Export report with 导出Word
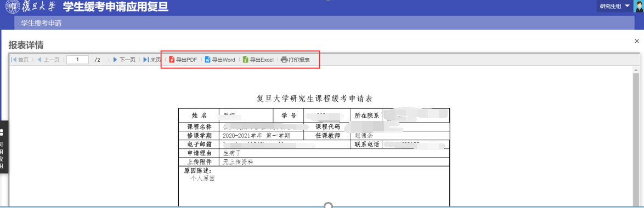The height and width of the screenshot is (208, 644). [x=220, y=60]
